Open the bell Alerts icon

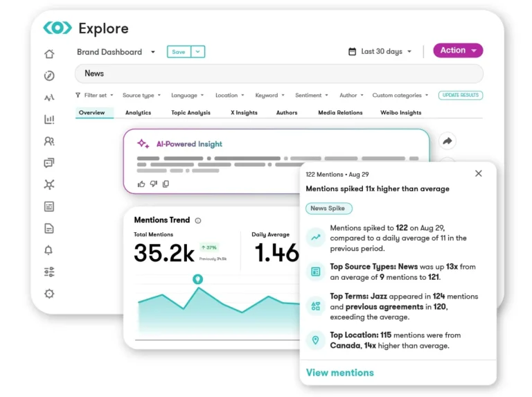pyautogui.click(x=48, y=250)
